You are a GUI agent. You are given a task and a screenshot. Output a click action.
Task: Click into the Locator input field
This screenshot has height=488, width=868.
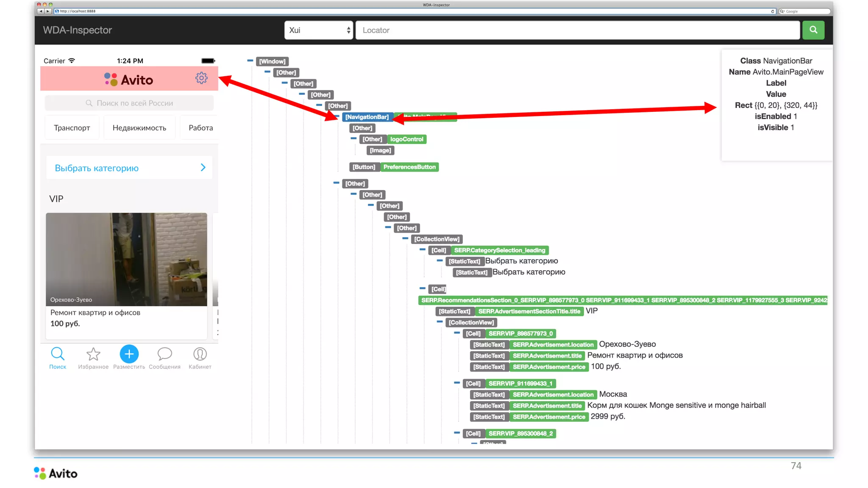click(x=577, y=30)
